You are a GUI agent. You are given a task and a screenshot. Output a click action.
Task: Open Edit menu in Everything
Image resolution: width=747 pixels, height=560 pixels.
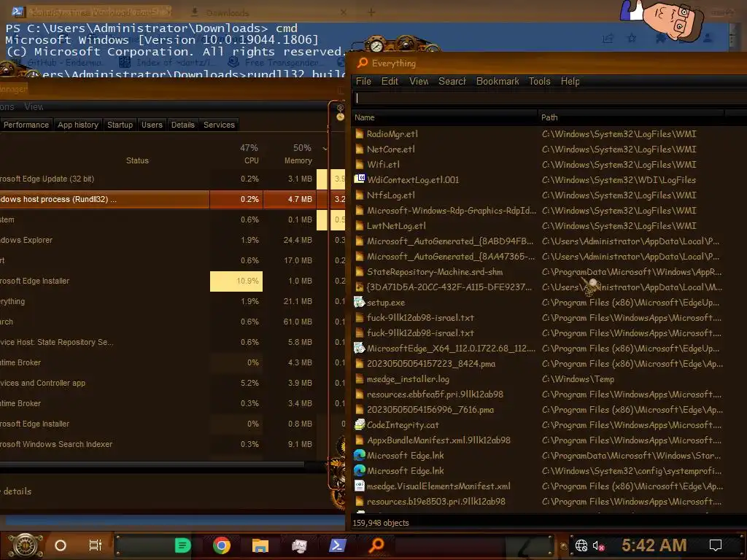click(x=390, y=82)
